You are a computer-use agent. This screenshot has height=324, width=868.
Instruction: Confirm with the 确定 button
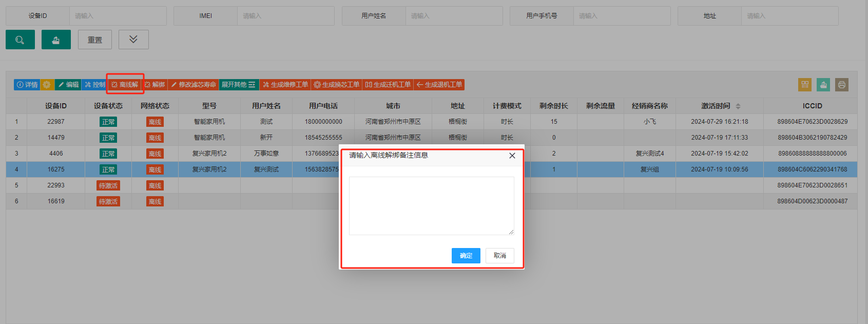point(466,256)
